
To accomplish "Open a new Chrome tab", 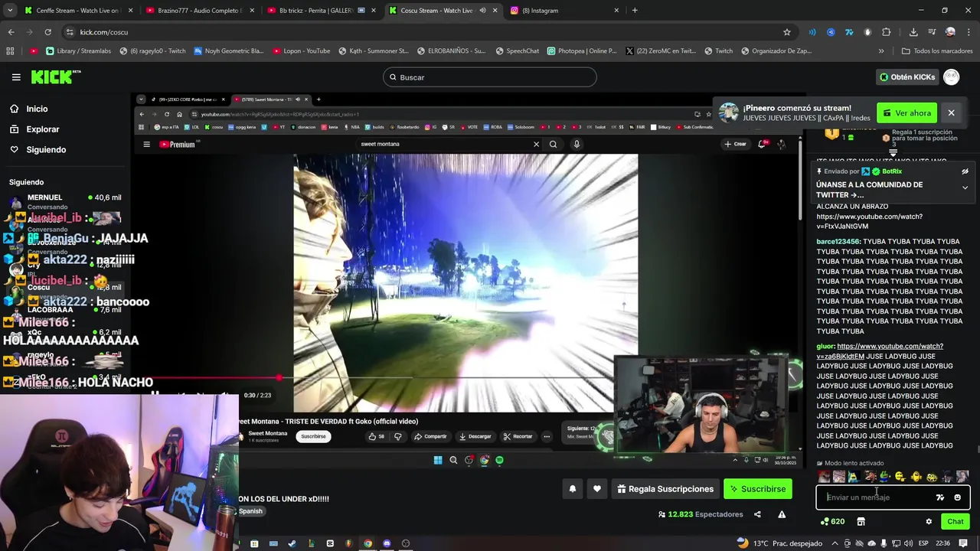I will (635, 11).
